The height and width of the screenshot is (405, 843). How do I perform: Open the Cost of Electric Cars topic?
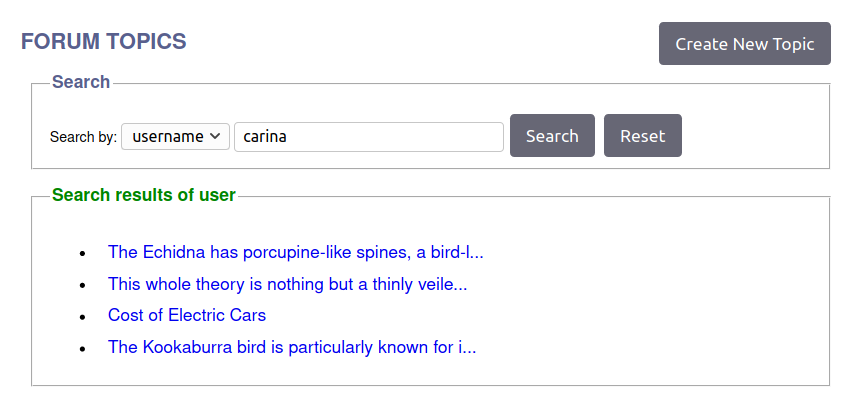(187, 315)
